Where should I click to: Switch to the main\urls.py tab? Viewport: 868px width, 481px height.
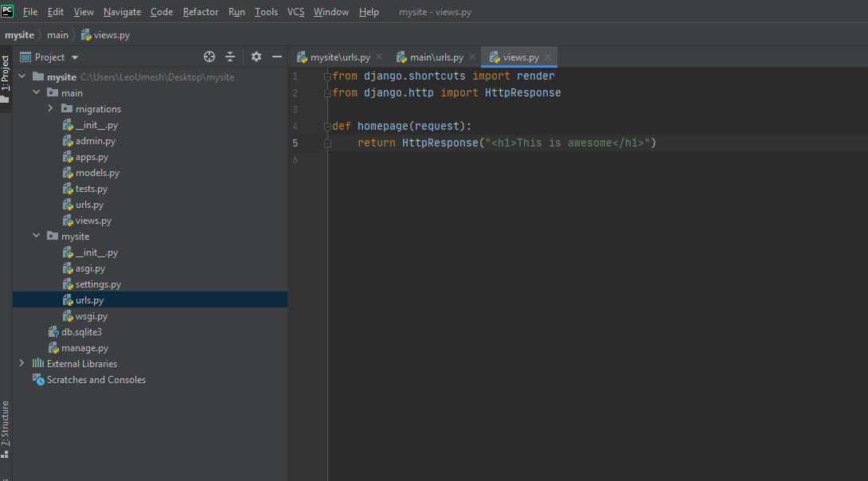click(x=436, y=57)
